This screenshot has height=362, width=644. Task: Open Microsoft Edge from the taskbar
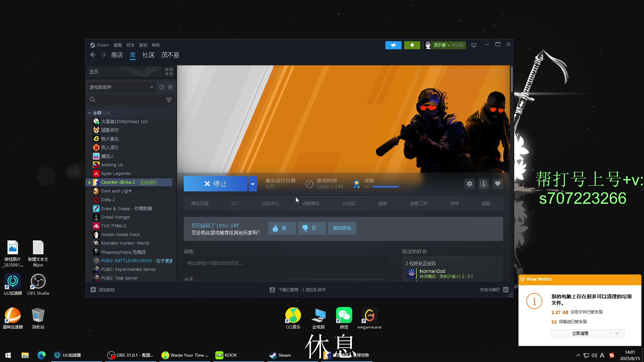(x=42, y=355)
